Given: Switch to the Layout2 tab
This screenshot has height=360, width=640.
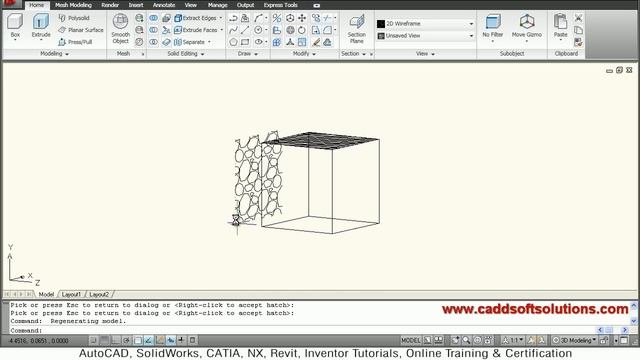Looking at the screenshot, I should pyautogui.click(x=99, y=294).
